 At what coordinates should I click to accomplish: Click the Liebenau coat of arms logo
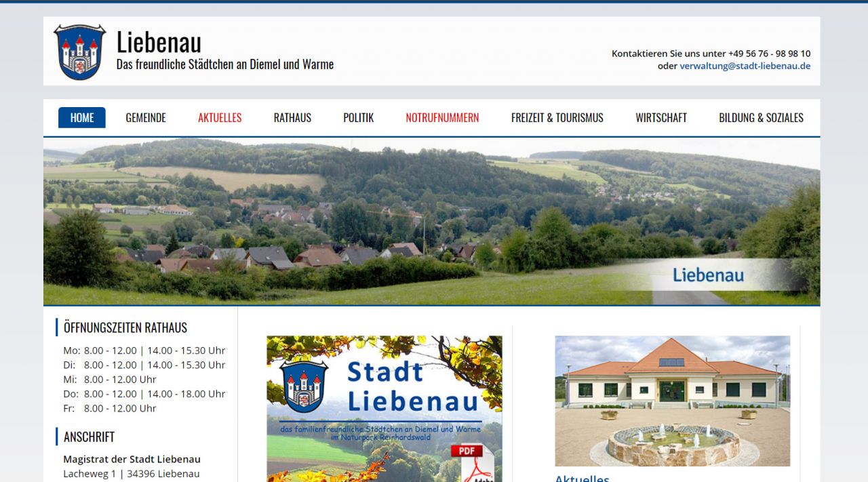click(x=80, y=52)
